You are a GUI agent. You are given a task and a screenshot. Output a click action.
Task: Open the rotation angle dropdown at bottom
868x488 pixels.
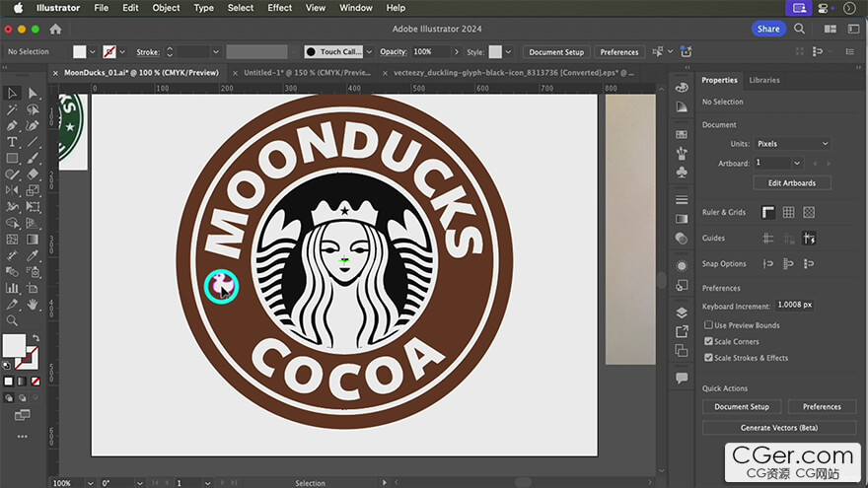(139, 483)
